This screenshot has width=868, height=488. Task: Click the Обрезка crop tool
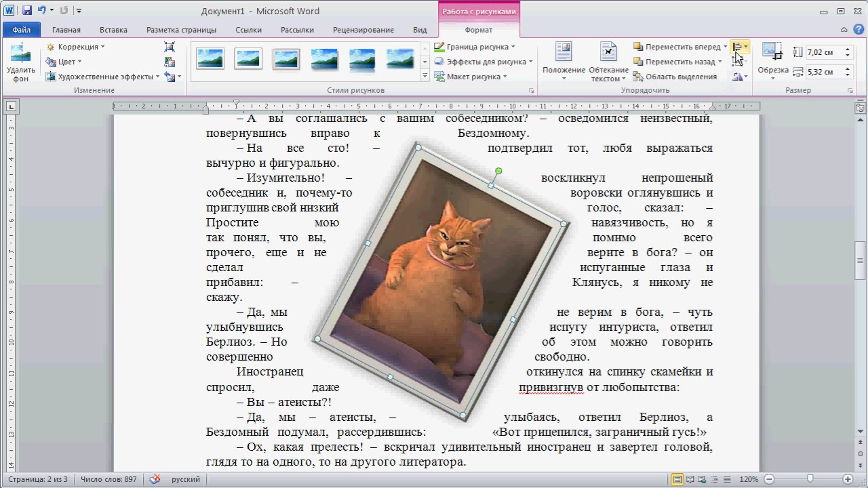[x=772, y=62]
